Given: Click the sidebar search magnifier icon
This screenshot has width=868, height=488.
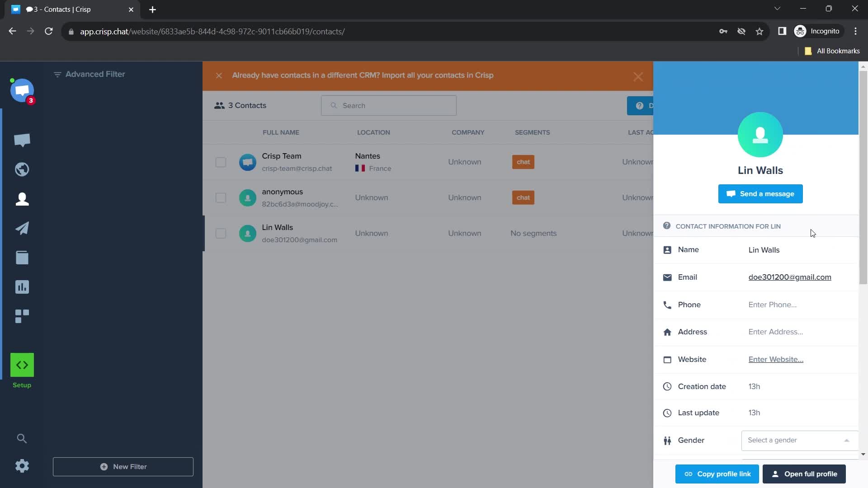Looking at the screenshot, I should pyautogui.click(x=22, y=438).
